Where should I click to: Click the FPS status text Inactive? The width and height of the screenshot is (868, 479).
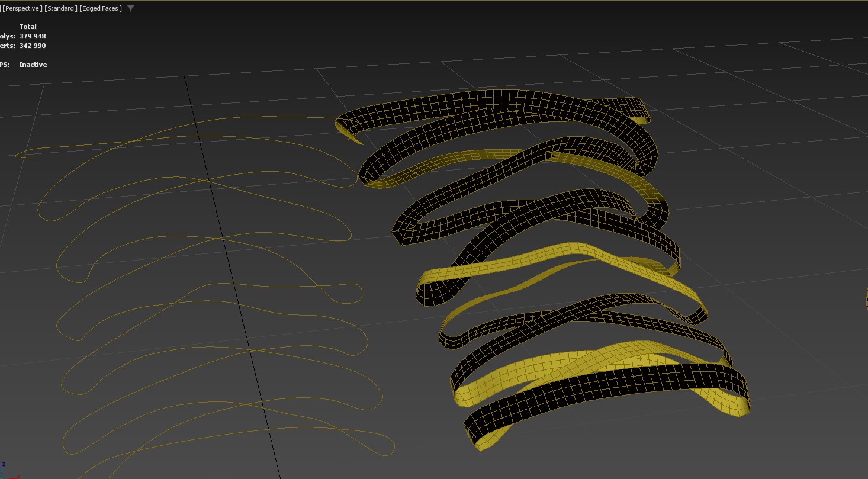click(33, 65)
